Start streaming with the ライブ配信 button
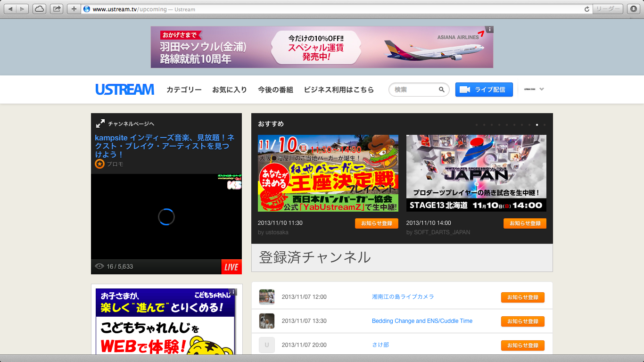Viewport: 644px width, 362px height. (x=484, y=90)
